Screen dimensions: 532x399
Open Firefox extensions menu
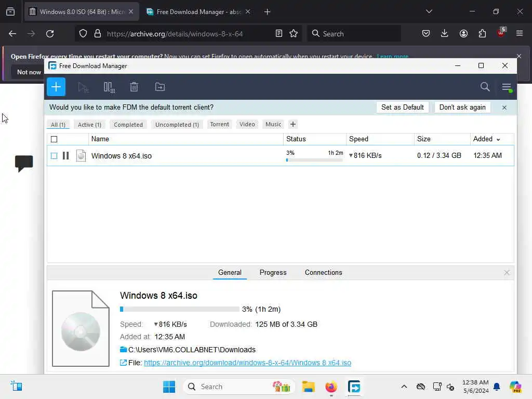pos(482,34)
